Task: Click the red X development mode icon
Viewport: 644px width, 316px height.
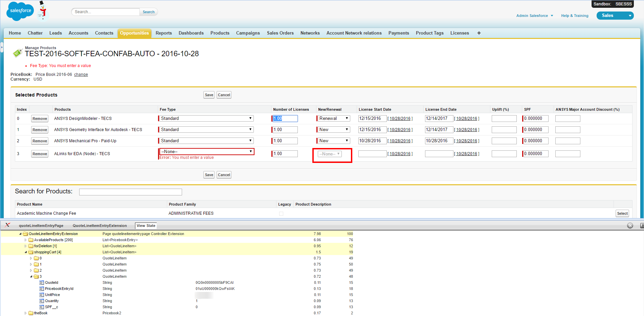Action: pyautogui.click(x=7, y=225)
